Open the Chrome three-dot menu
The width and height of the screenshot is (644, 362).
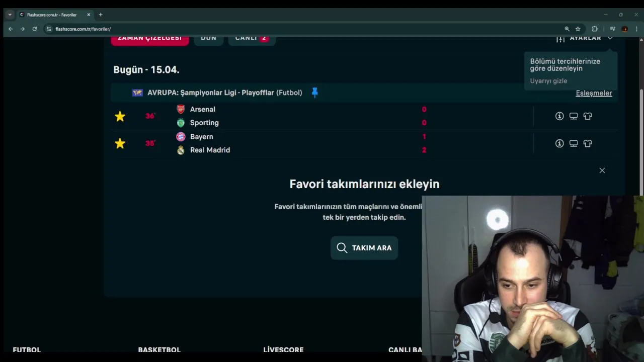point(636,29)
